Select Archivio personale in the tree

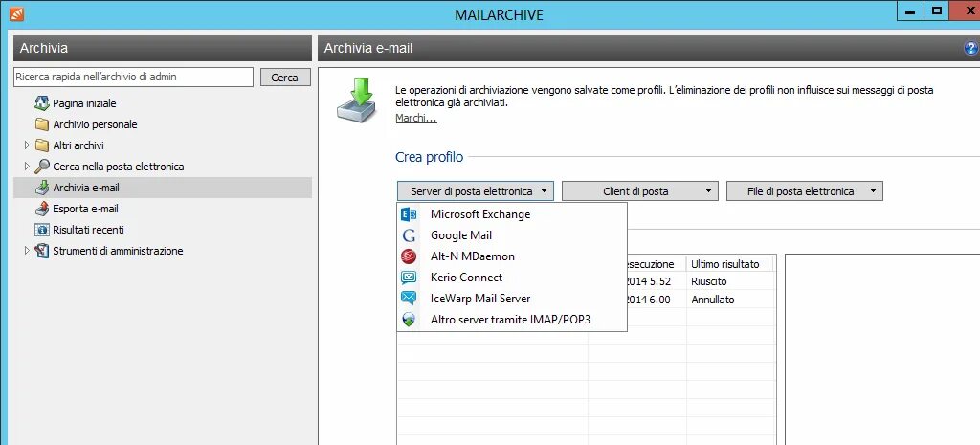(x=95, y=124)
